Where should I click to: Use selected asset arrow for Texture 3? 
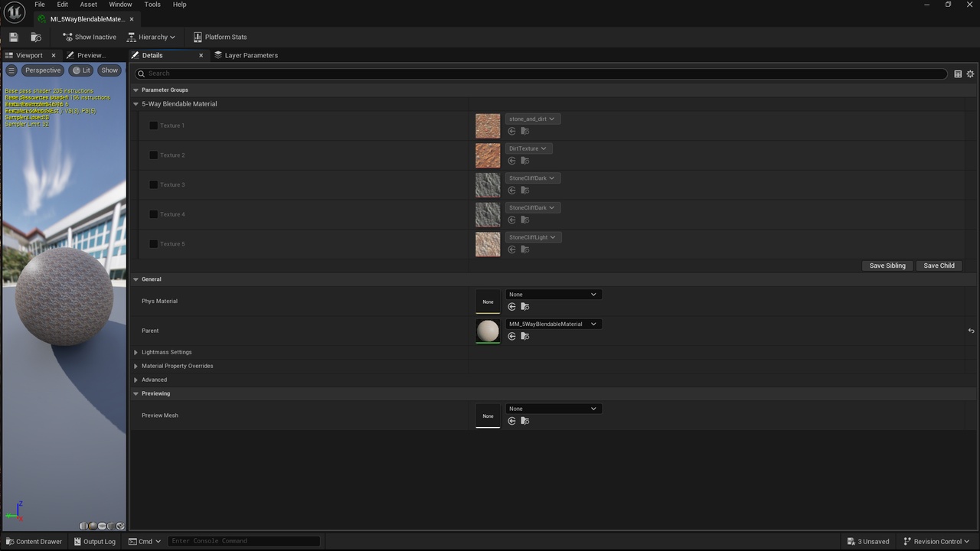tap(512, 190)
